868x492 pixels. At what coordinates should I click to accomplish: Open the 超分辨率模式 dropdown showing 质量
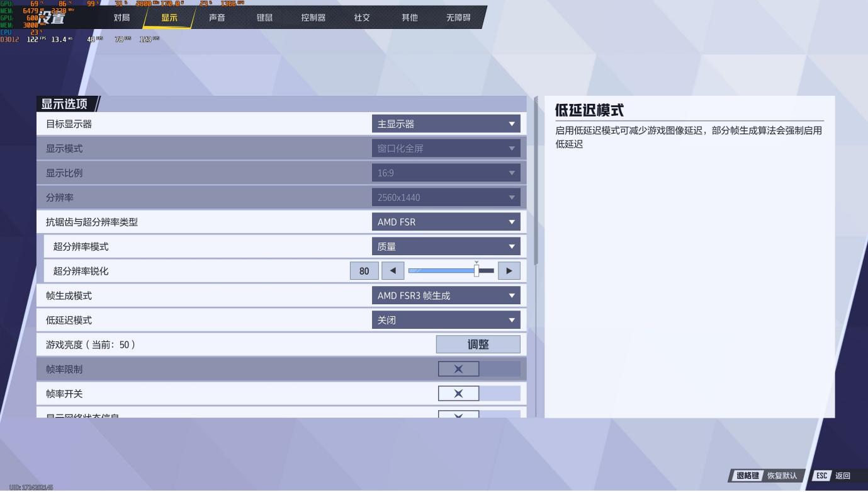(446, 247)
